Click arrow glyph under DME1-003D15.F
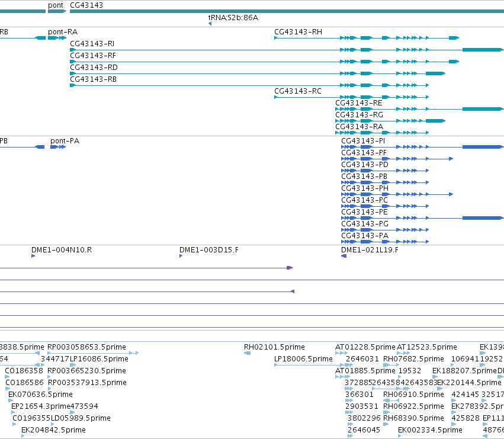The height and width of the screenshot is (439, 504). [181, 256]
